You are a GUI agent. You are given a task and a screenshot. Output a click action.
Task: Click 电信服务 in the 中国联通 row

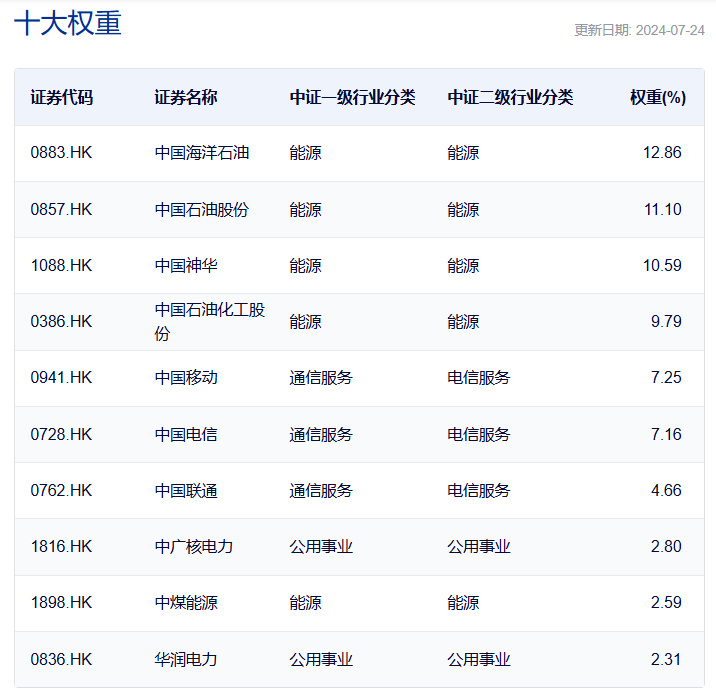(479, 490)
